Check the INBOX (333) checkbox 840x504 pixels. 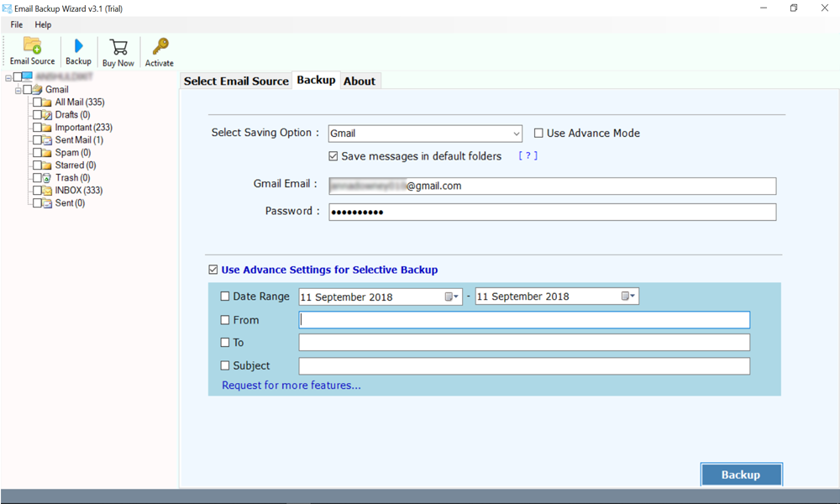(x=37, y=190)
